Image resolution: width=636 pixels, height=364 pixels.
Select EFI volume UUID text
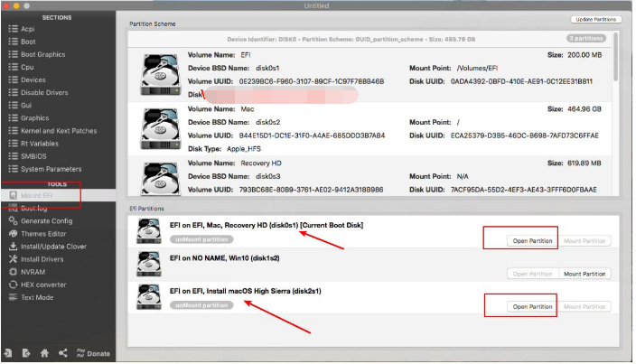tap(312, 81)
